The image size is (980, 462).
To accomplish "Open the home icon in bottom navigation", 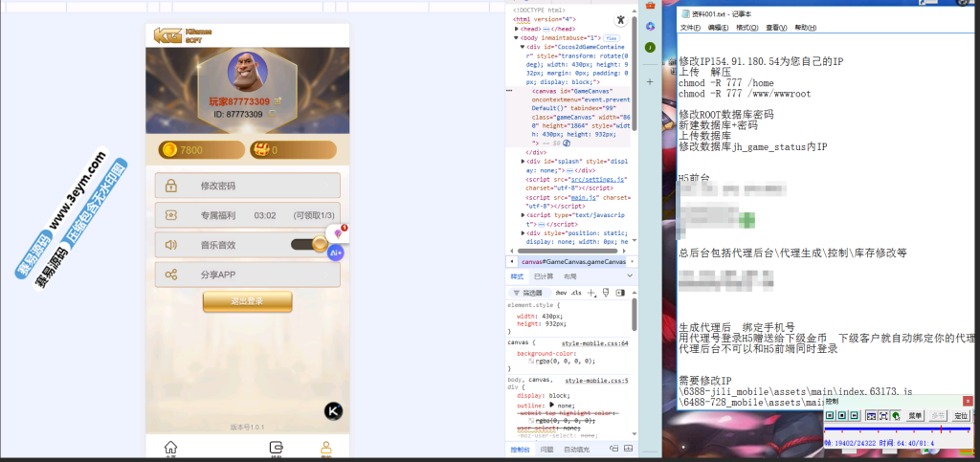I will [x=170, y=448].
